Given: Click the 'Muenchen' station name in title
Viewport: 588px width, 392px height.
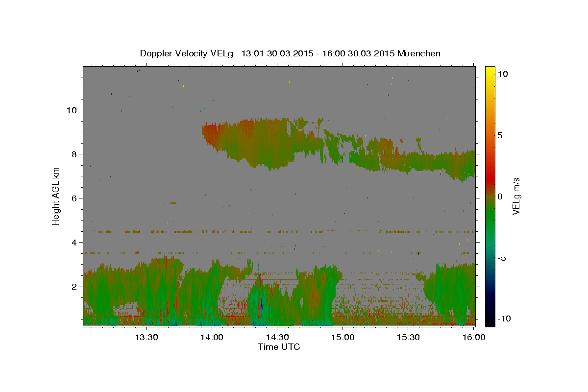Looking at the screenshot, I should pyautogui.click(x=419, y=53).
